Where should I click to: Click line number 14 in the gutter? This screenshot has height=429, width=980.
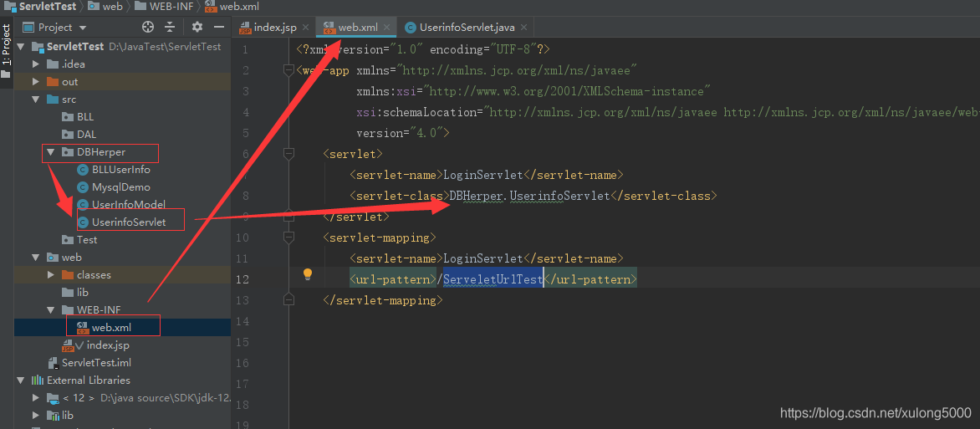click(244, 321)
